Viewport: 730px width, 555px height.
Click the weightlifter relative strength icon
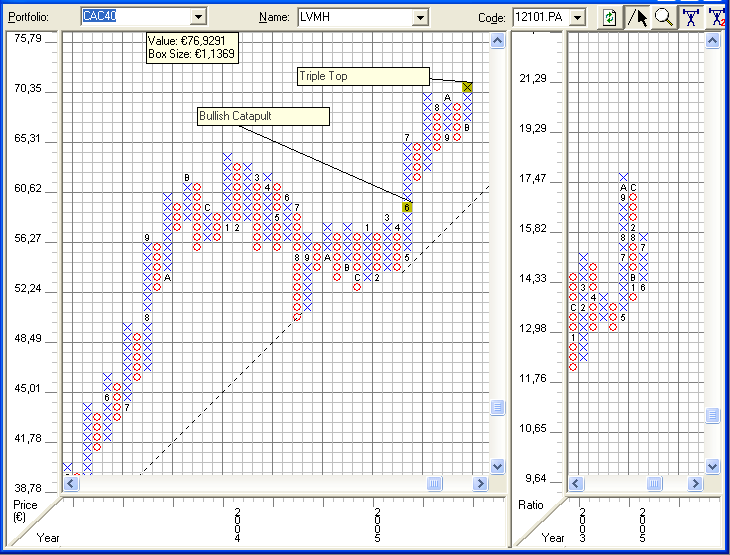click(691, 17)
